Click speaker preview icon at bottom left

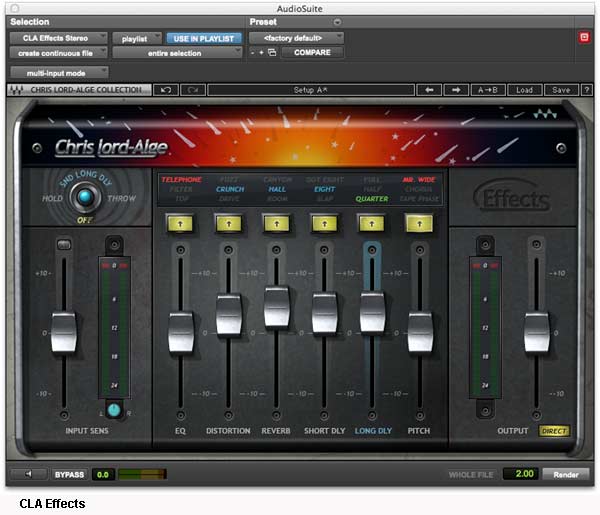tap(28, 474)
